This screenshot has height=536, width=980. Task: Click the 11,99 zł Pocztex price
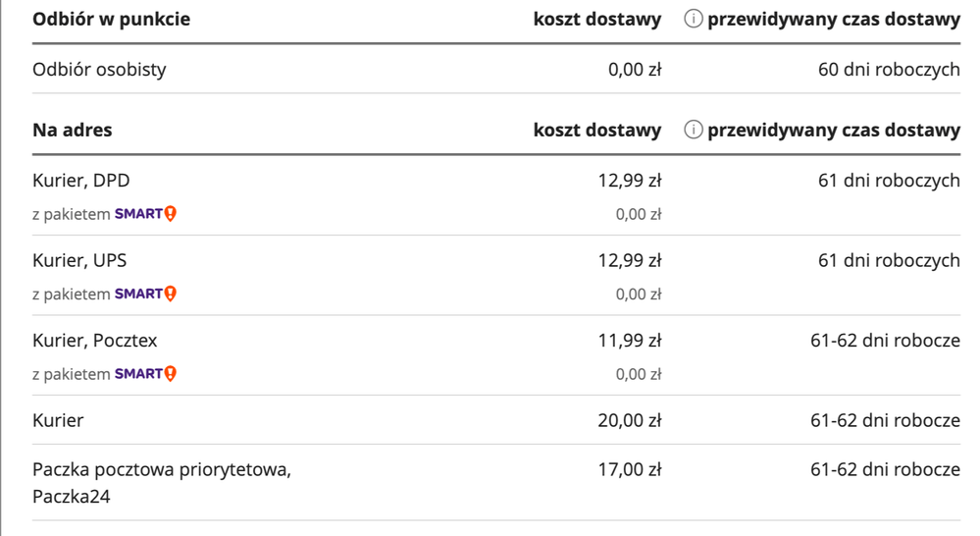coord(630,341)
